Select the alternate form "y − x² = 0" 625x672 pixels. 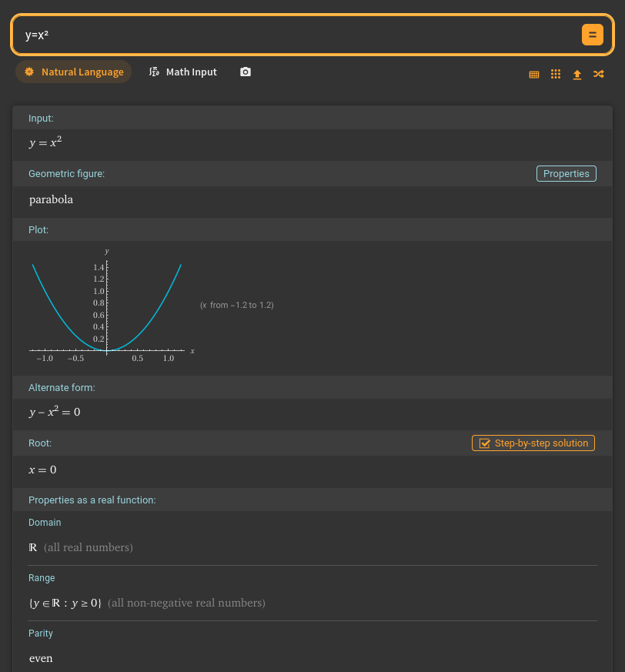(55, 411)
